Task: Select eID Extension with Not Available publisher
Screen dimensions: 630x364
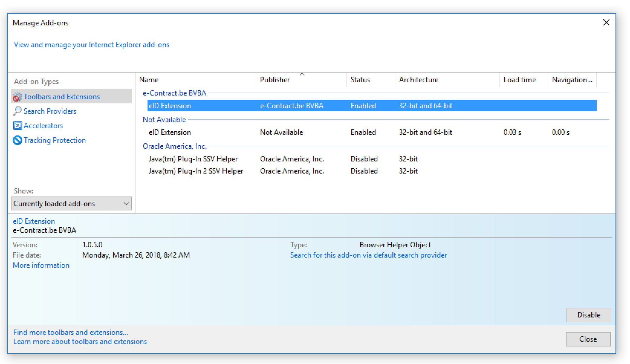Action: (372, 132)
